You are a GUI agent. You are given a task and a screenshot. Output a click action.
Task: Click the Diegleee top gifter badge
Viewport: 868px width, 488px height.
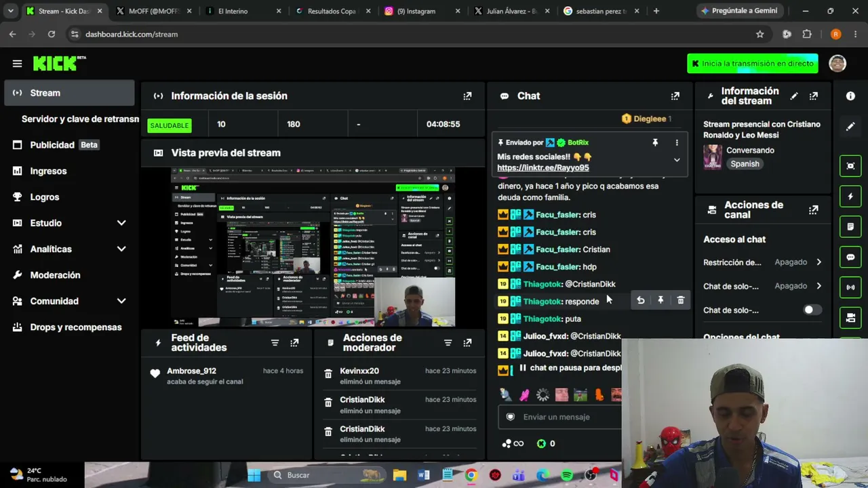pyautogui.click(x=647, y=119)
